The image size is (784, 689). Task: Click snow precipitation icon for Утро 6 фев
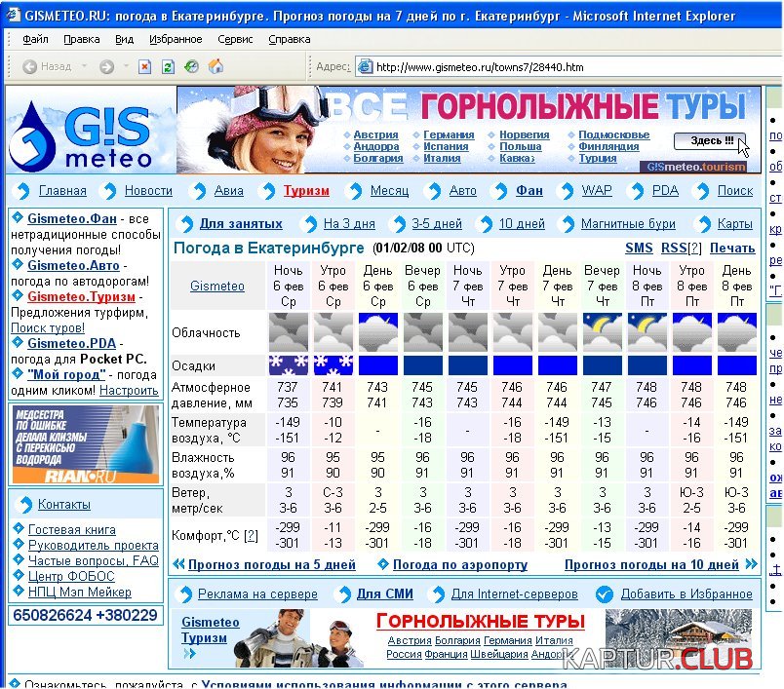(333, 365)
